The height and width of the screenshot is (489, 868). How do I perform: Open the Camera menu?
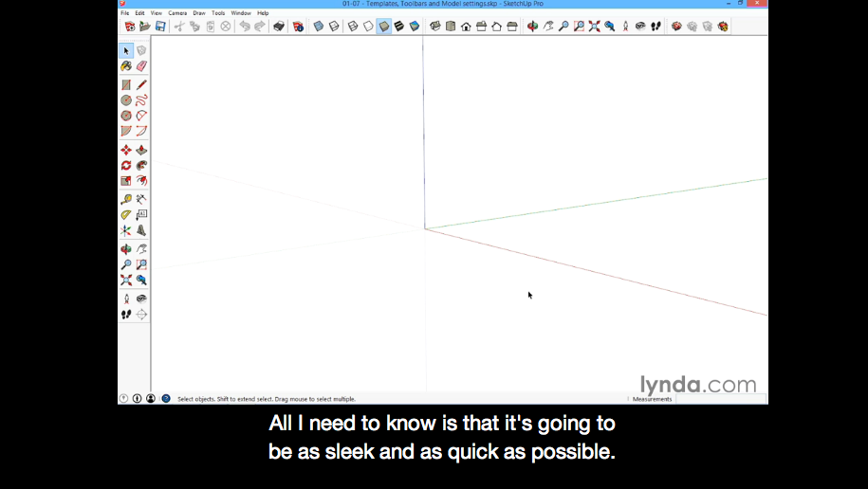177,12
